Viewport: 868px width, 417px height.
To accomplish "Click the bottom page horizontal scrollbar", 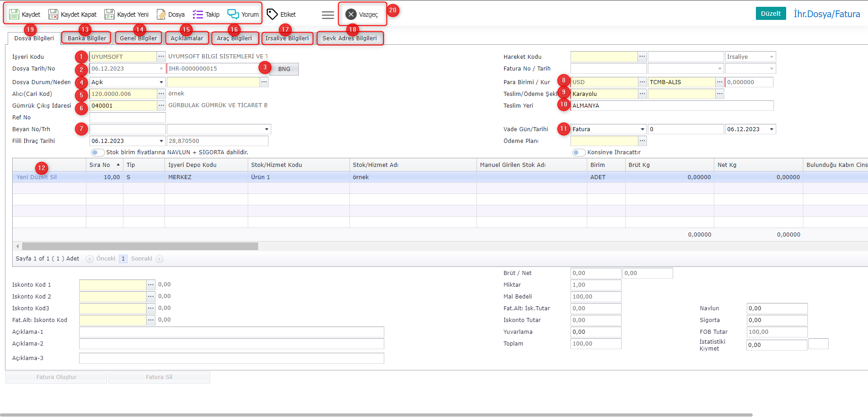I will 376,415.
